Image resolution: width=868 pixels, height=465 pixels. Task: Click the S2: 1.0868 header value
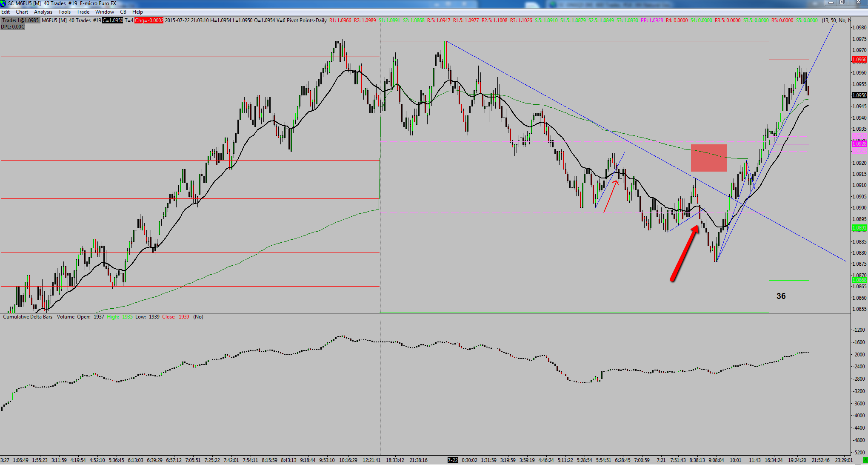pos(414,20)
